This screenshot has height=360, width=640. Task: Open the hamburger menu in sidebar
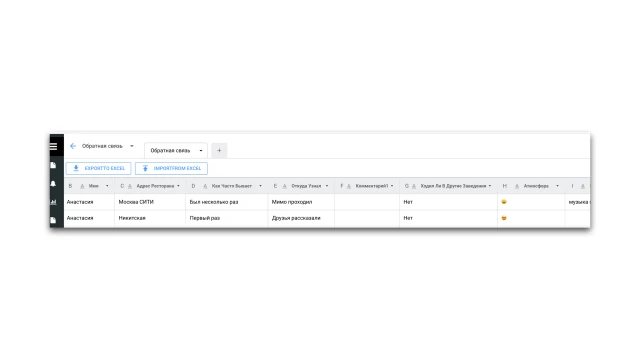click(53, 146)
